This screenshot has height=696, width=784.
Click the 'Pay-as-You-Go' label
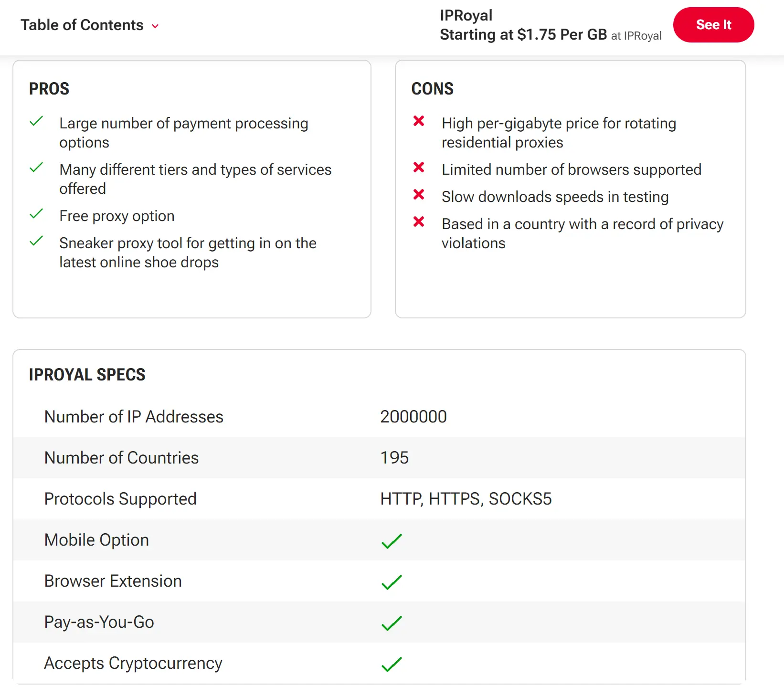(99, 622)
